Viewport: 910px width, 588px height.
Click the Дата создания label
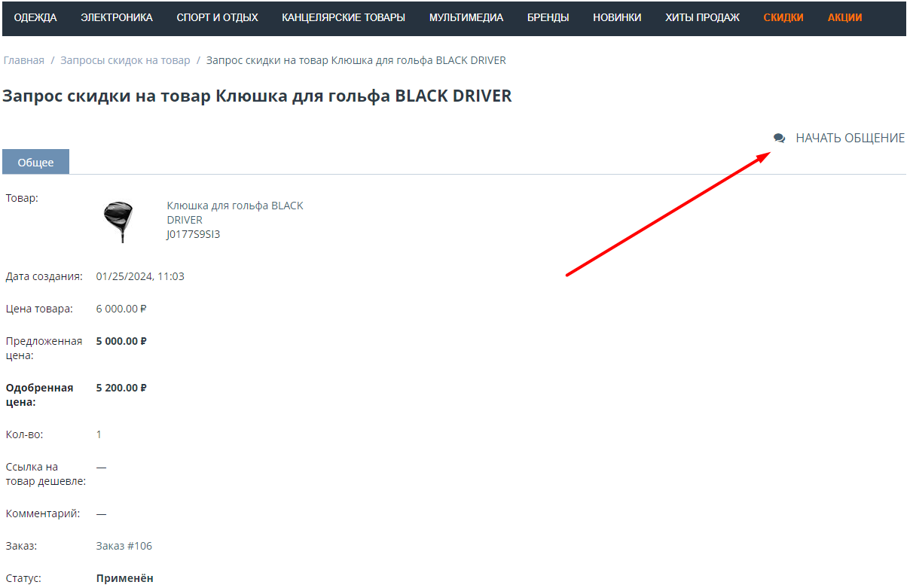44,276
